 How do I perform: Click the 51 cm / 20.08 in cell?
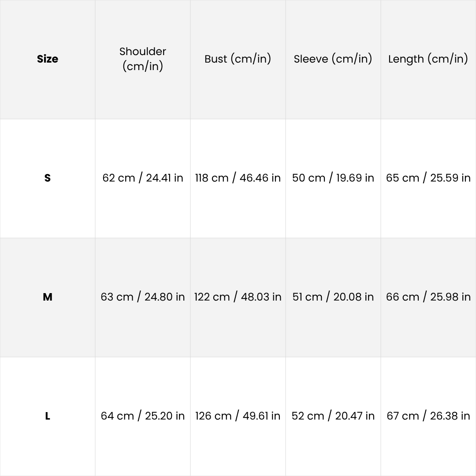click(333, 297)
